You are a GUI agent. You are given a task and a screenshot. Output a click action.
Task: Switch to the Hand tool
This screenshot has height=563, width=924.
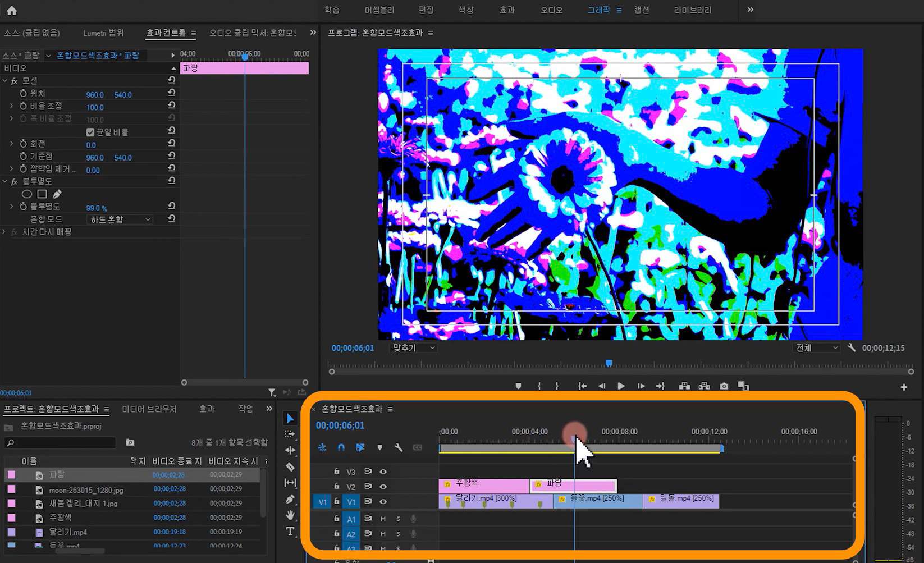click(x=290, y=515)
